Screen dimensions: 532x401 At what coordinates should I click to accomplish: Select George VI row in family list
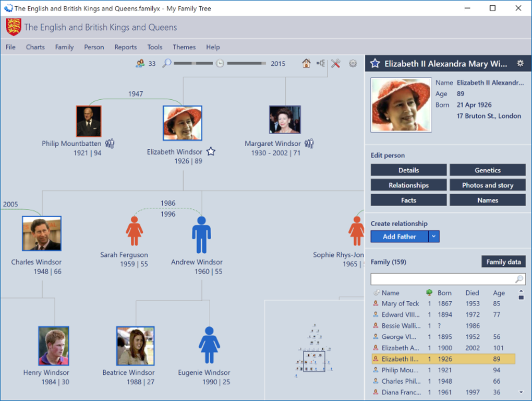443,337
